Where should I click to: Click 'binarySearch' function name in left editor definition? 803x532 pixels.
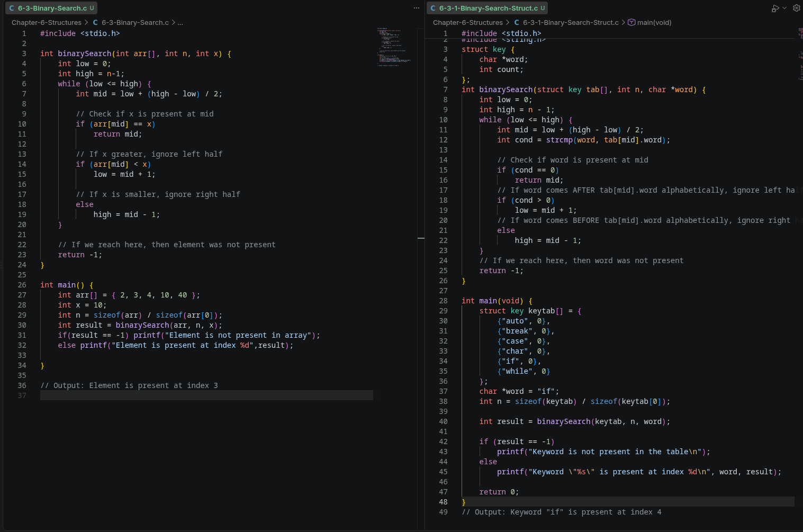pyautogui.click(x=85, y=53)
